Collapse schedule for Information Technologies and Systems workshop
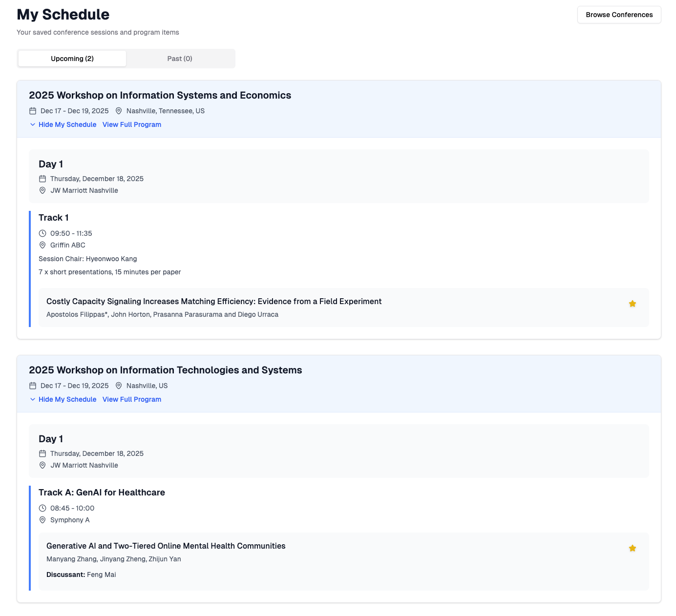 tap(63, 399)
